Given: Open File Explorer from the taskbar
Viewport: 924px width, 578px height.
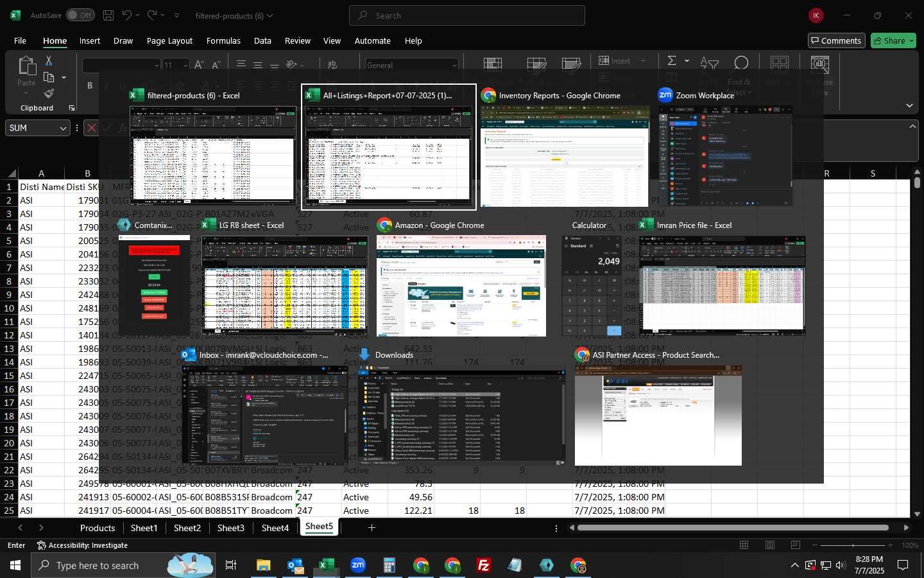Looking at the screenshot, I should click(264, 565).
